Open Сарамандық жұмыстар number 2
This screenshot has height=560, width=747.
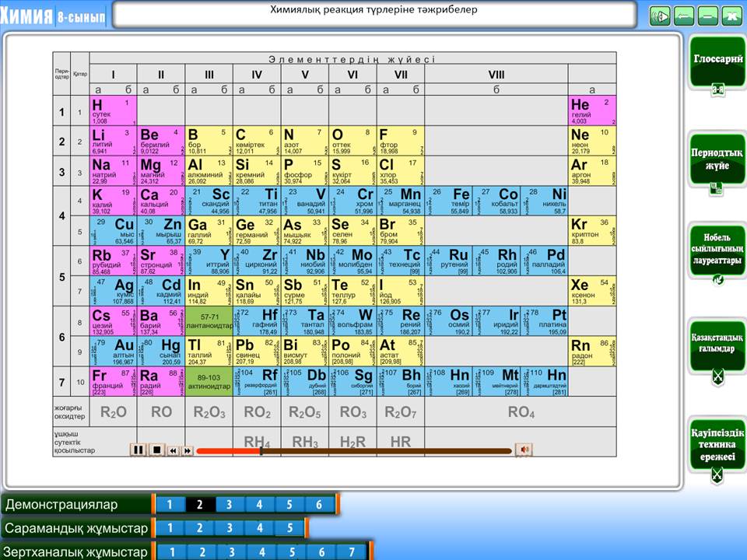(x=200, y=528)
